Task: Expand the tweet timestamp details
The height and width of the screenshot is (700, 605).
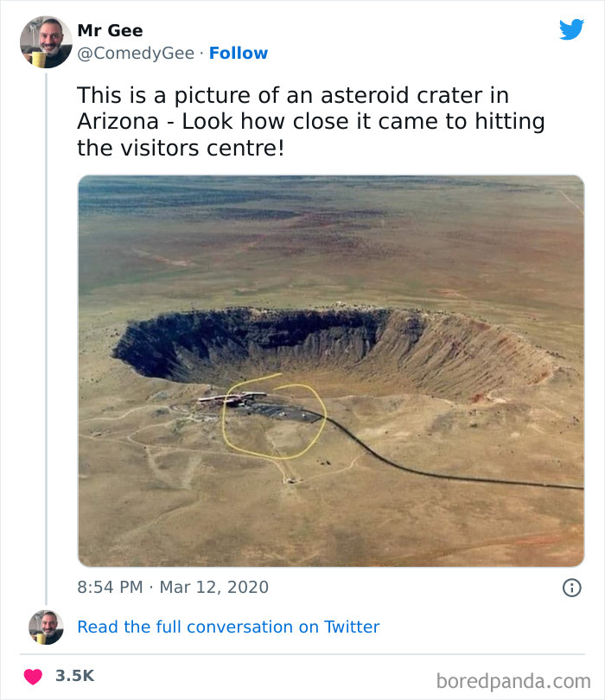Action: pyautogui.click(x=156, y=586)
